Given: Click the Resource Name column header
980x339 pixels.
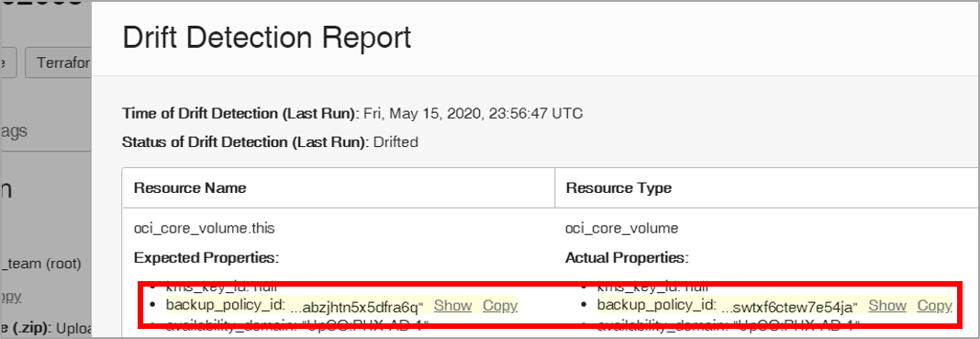Looking at the screenshot, I should pos(190,188).
